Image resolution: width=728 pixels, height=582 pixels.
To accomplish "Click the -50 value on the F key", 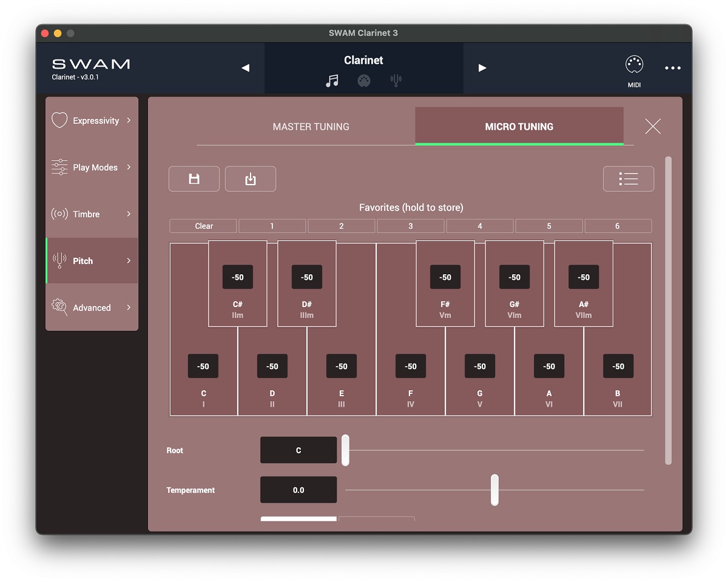I will 411,366.
